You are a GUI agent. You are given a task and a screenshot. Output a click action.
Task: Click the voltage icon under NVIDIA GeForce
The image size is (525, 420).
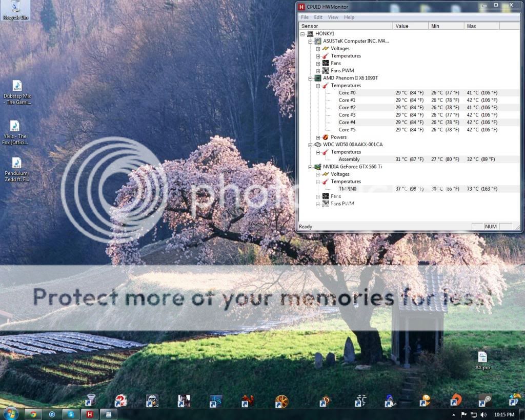[326, 174]
